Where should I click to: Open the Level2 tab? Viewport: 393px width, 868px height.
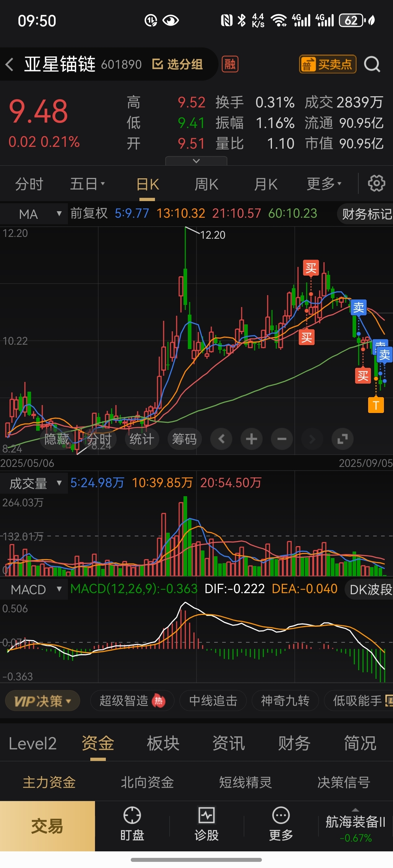[x=33, y=744]
